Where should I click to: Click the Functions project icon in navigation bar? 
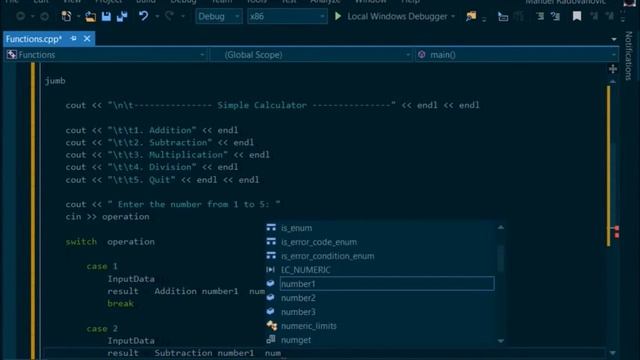[x=11, y=55]
